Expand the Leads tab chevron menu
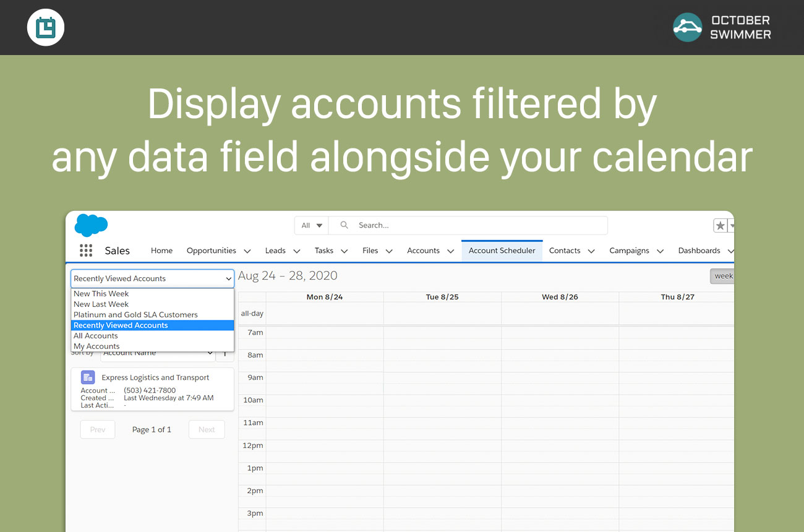 (x=296, y=251)
